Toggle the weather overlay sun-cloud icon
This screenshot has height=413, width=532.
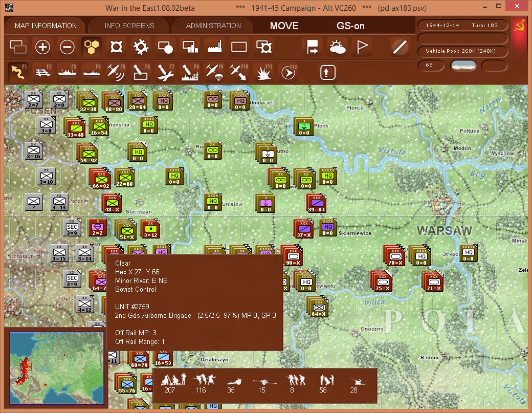337,47
